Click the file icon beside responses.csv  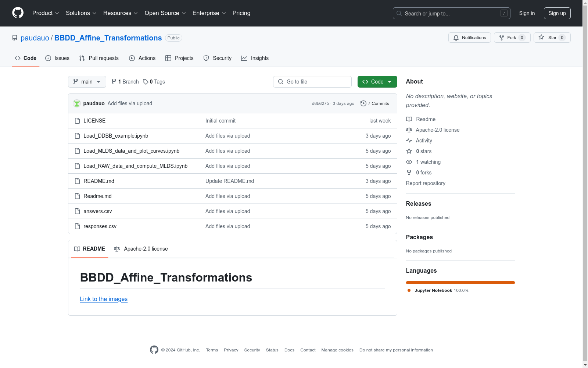pos(77,226)
